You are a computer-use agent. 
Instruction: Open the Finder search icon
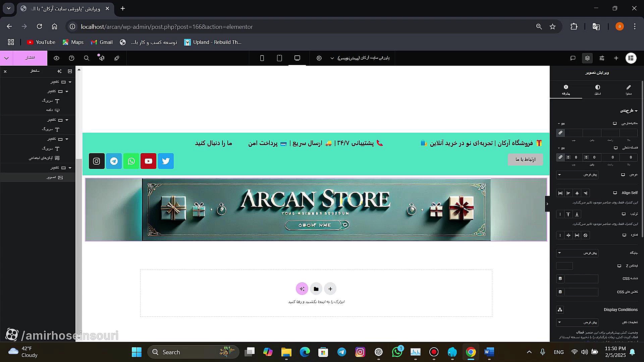87,58
